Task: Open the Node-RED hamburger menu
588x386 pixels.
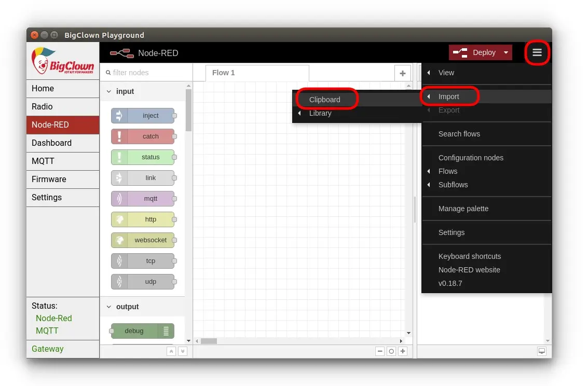Action: pos(537,52)
